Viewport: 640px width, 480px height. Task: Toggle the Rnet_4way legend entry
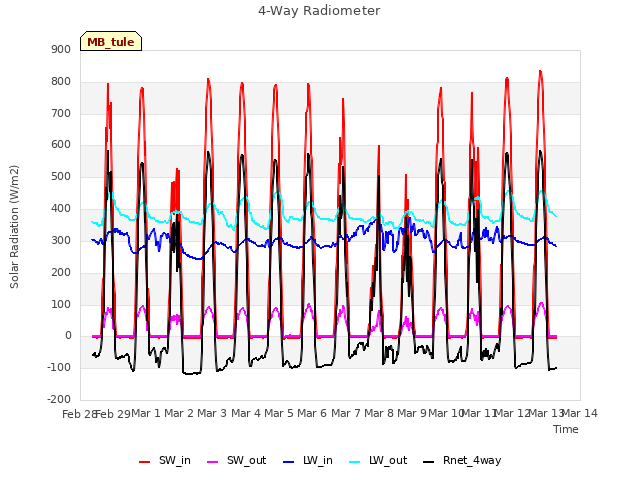[462, 460]
